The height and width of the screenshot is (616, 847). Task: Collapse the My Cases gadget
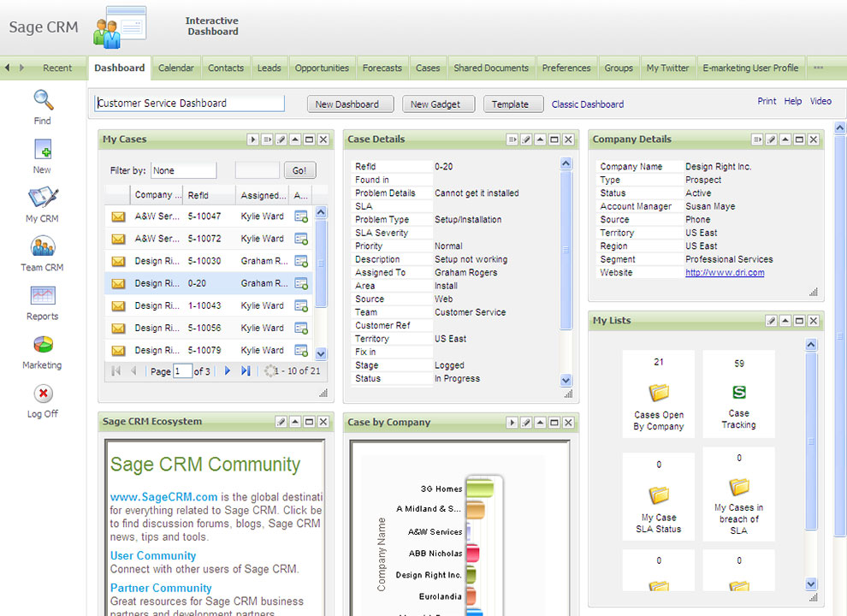click(x=295, y=139)
